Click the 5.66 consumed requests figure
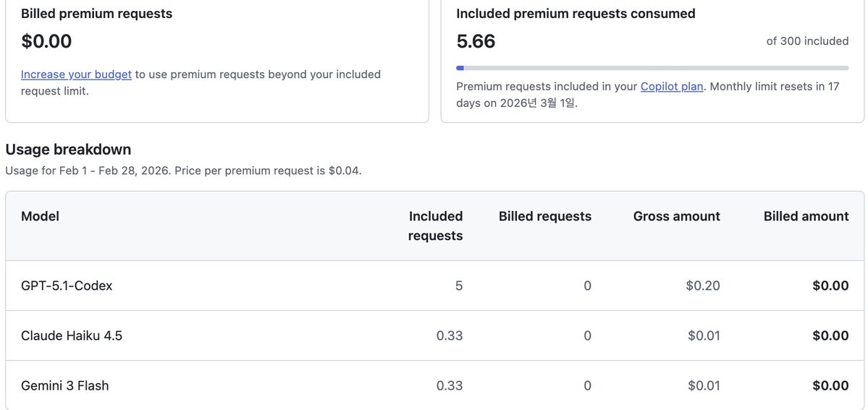Screen dimensions: 868x410 (x=476, y=41)
